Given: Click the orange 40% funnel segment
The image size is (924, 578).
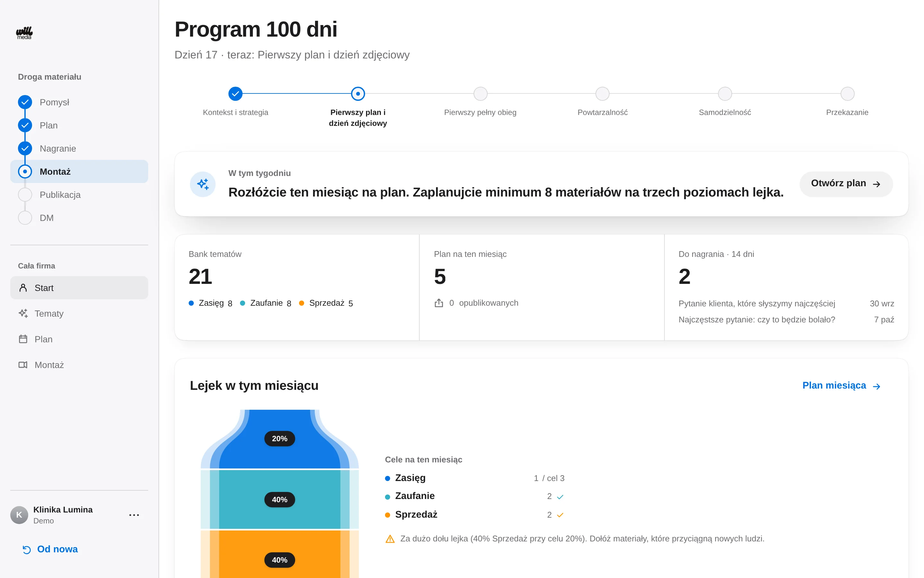Looking at the screenshot, I should pos(279,554).
